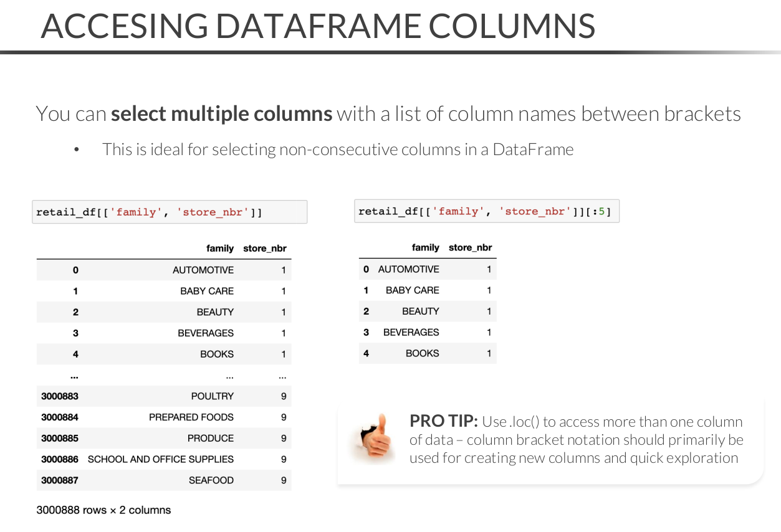Select the bullet about non-consecutive columns
This screenshot has height=532, width=781.
click(x=337, y=150)
